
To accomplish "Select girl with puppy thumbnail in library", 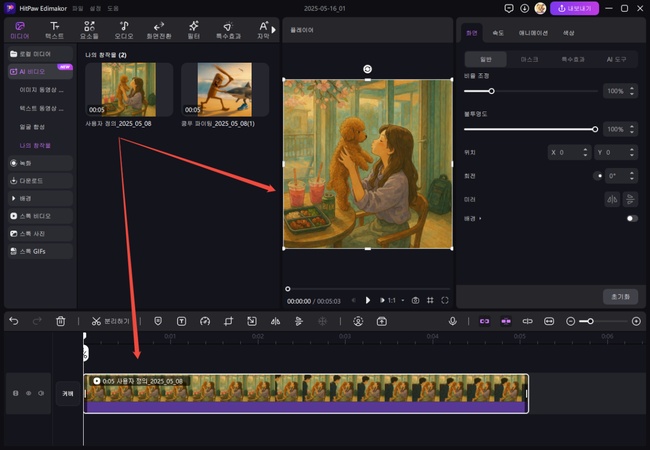I will tap(129, 90).
